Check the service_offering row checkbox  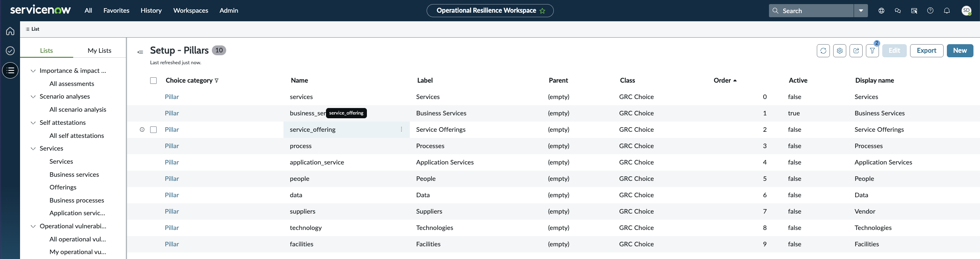pyautogui.click(x=153, y=130)
